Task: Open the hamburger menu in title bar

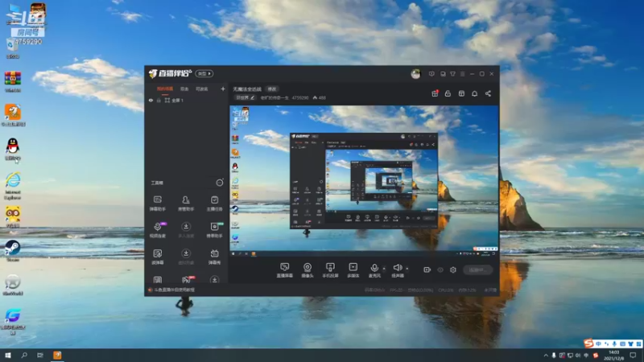Action: click(462, 74)
